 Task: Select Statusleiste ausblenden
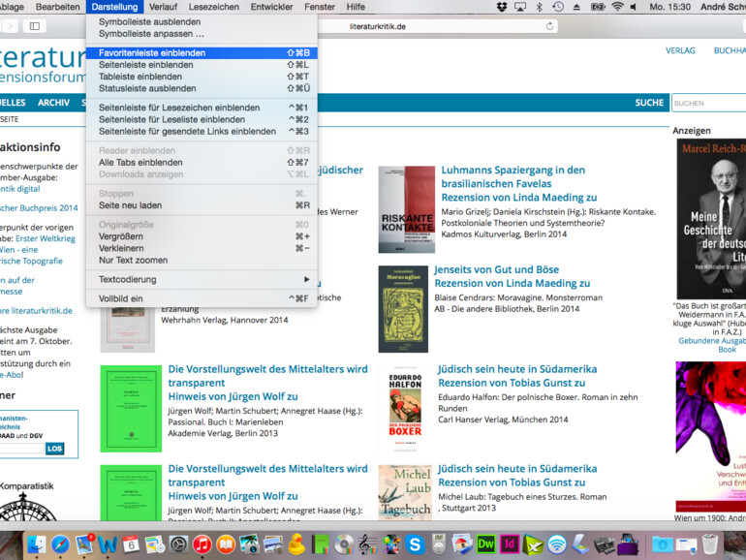[x=202, y=88]
